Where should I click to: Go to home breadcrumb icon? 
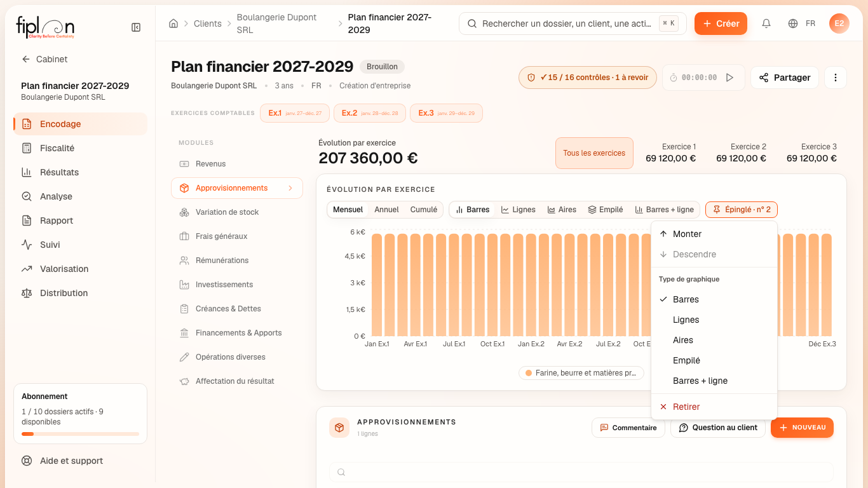click(x=173, y=24)
